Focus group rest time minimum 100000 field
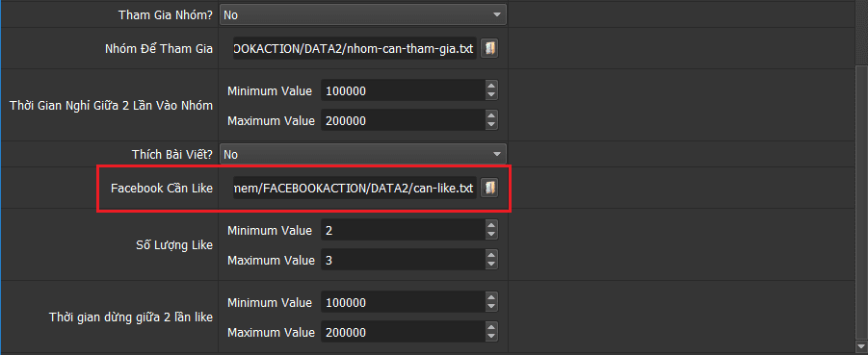 [403, 90]
